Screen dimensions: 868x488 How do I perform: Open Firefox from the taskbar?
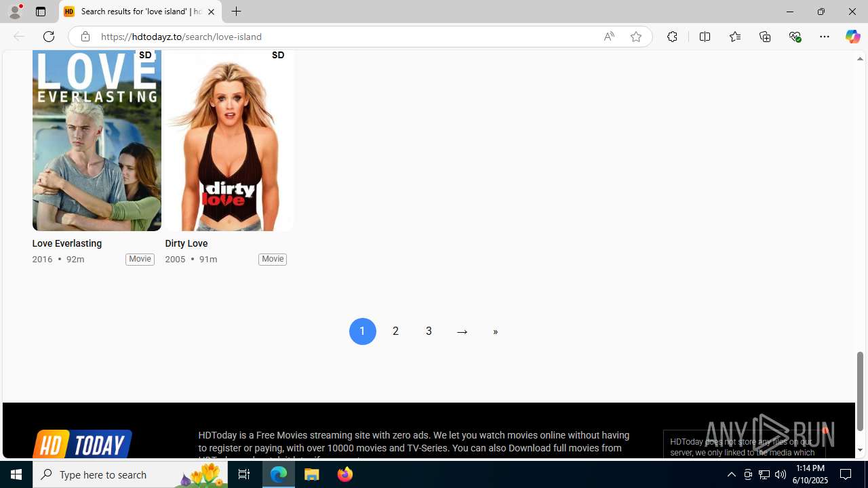pos(344,474)
